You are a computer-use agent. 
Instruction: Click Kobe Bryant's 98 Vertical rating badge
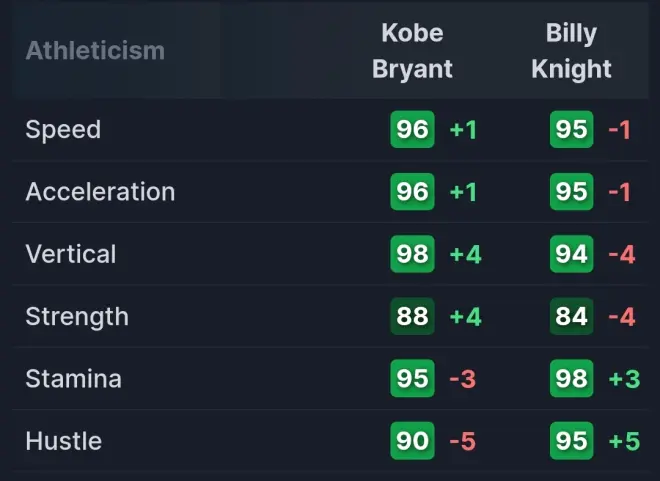412,254
